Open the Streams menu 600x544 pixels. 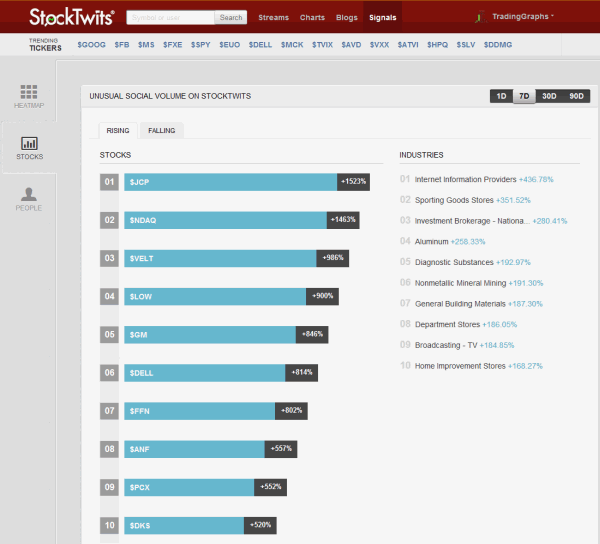point(274,18)
